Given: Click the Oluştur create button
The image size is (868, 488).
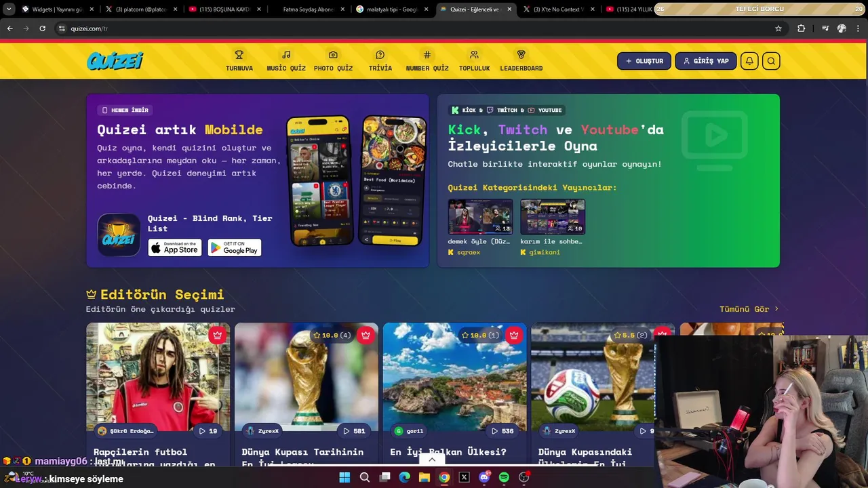Looking at the screenshot, I should [x=644, y=61].
